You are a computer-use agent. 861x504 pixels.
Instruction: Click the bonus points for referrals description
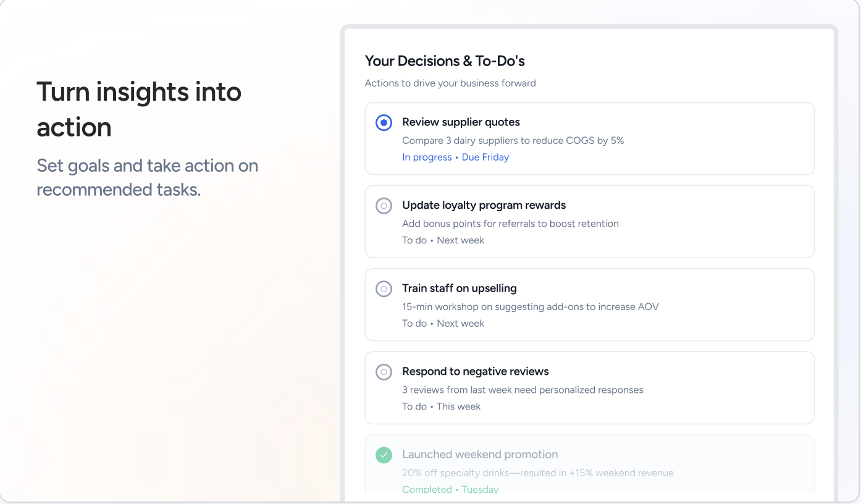pos(510,224)
